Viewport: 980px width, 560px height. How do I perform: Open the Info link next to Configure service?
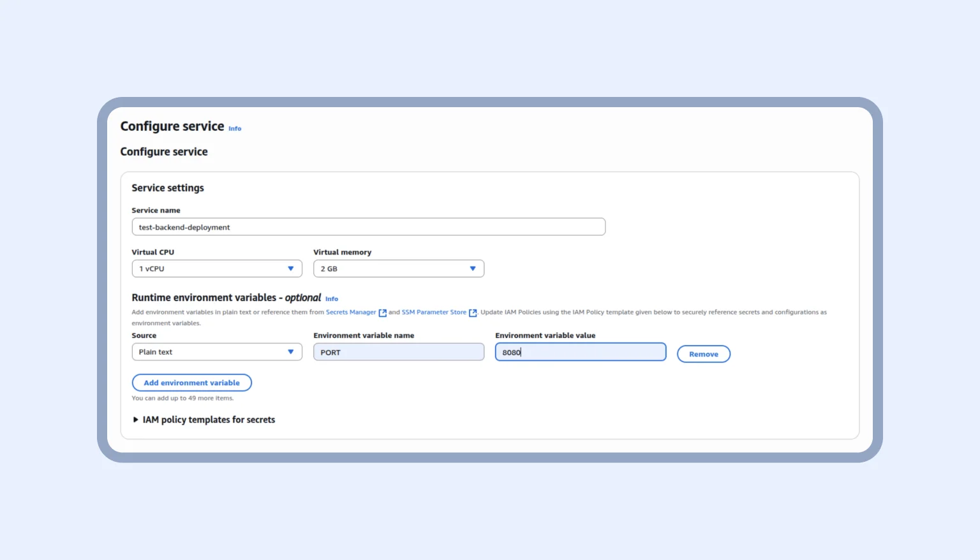pos(234,128)
